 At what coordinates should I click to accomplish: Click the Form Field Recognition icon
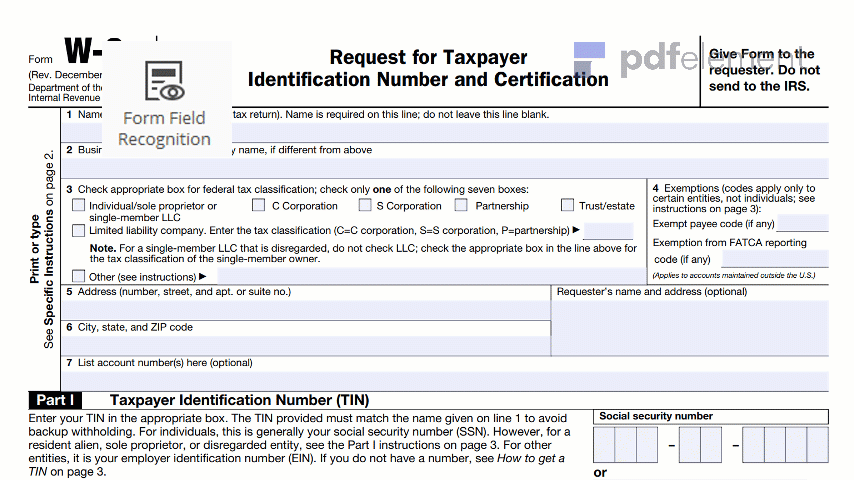[x=165, y=81]
